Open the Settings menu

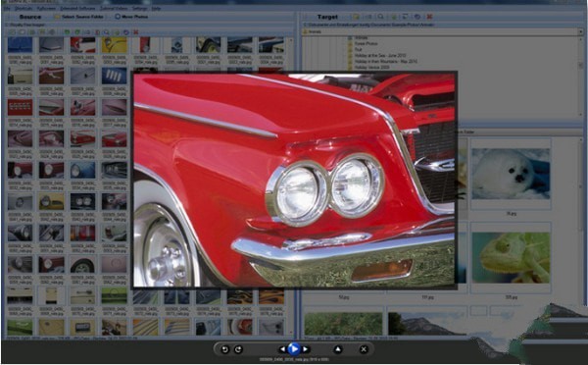(x=139, y=8)
